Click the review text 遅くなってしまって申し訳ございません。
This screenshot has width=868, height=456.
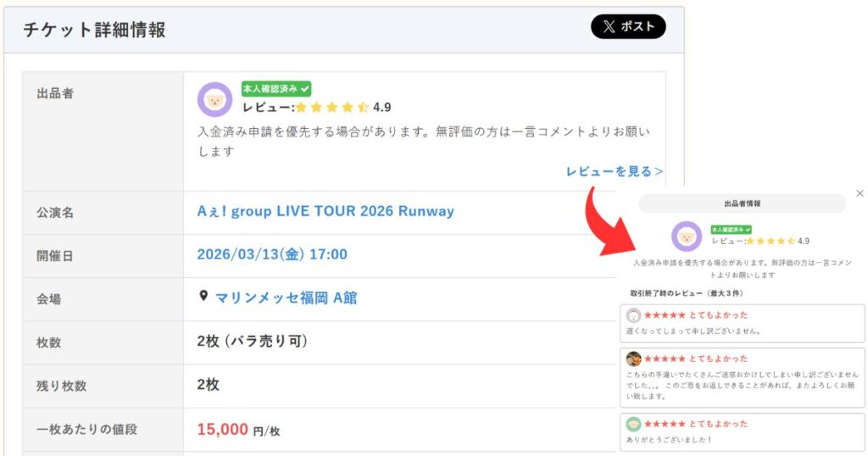pos(695,331)
